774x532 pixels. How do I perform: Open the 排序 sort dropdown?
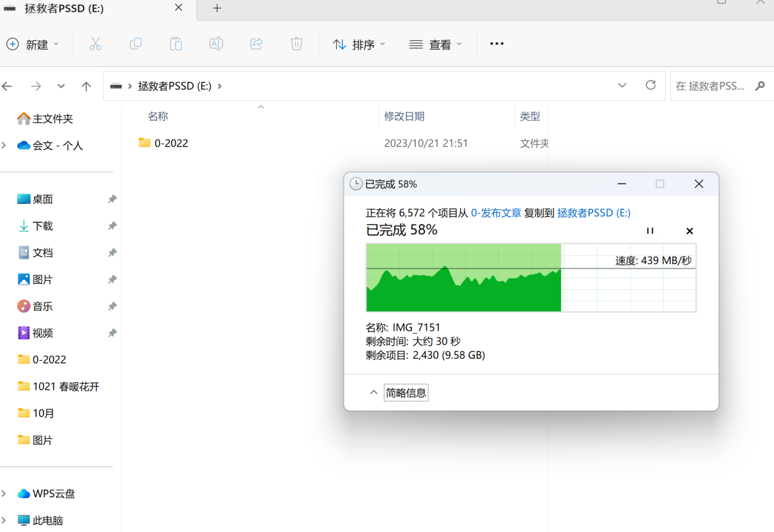tap(359, 44)
